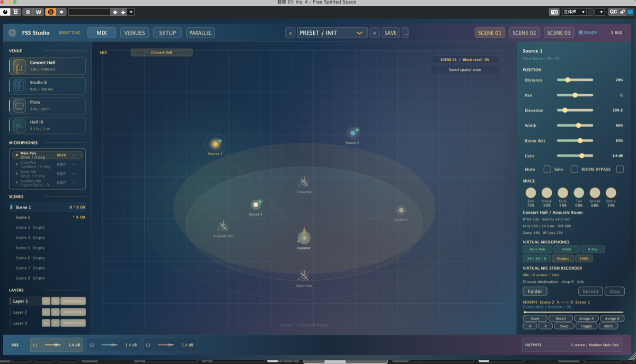The image size is (636, 364).
Task: Select SCENE 02 tab
Action: 524,33
